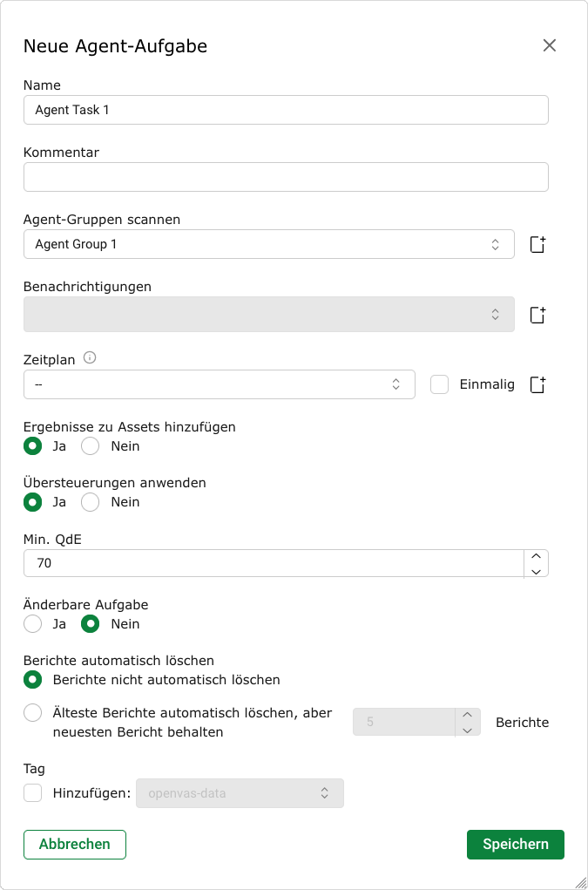Enable the Einmalig checkbox
The height and width of the screenshot is (890, 588).
[440, 384]
